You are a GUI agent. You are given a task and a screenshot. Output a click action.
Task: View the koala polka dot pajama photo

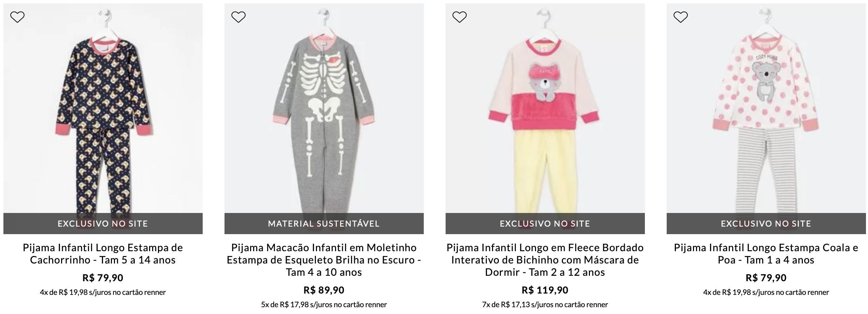766,113
